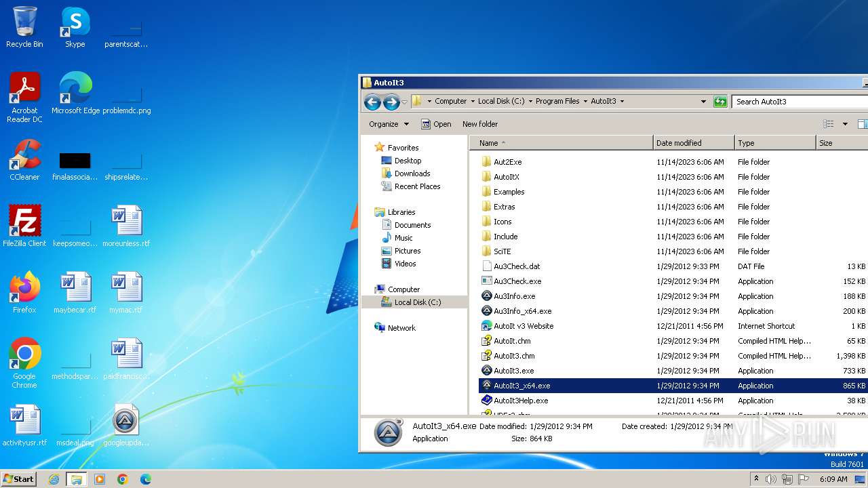This screenshot has width=868, height=488.
Task: Open the address bar history dropdown
Action: pyautogui.click(x=703, y=102)
